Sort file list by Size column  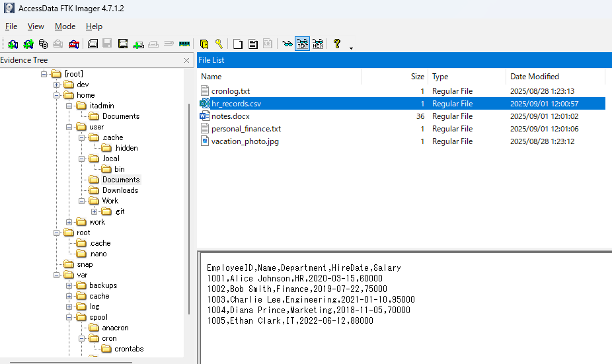395,77
